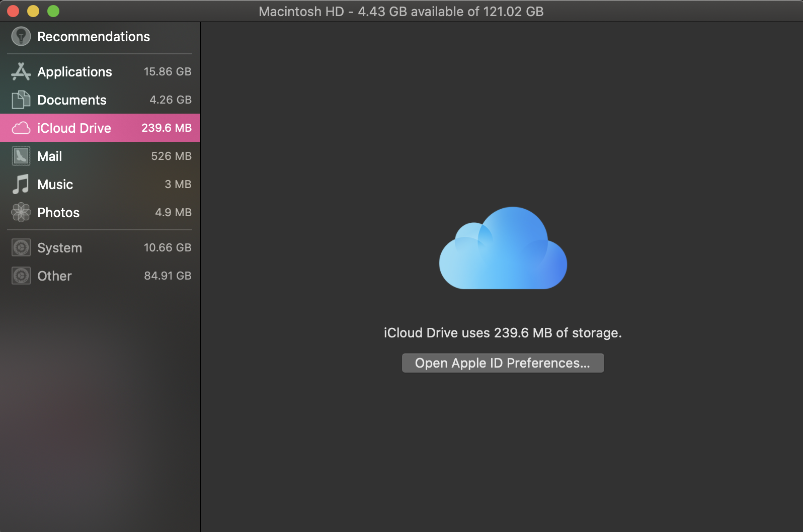This screenshot has height=532, width=803.
Task: Click the iCloud Drive uses 239.6 MB message
Action: tap(503, 333)
